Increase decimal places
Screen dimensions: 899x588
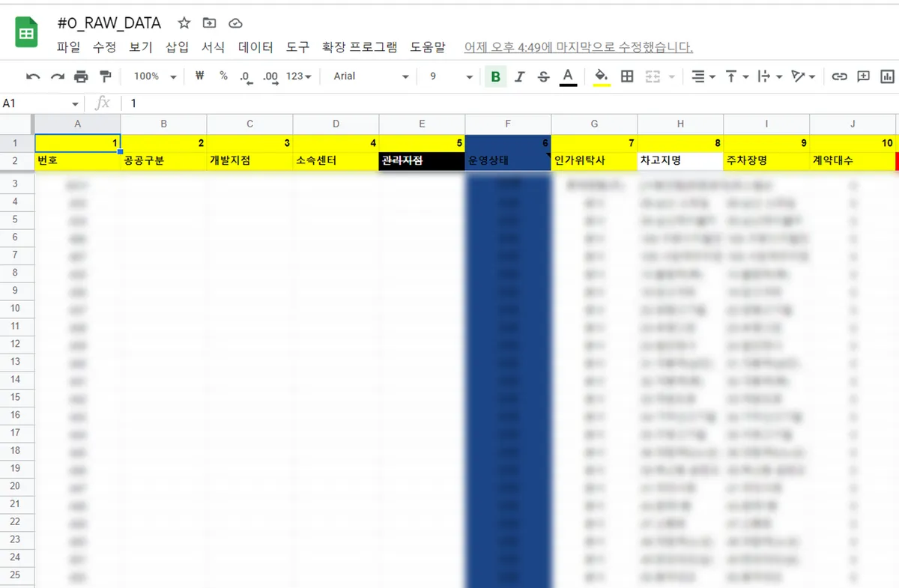pos(270,76)
